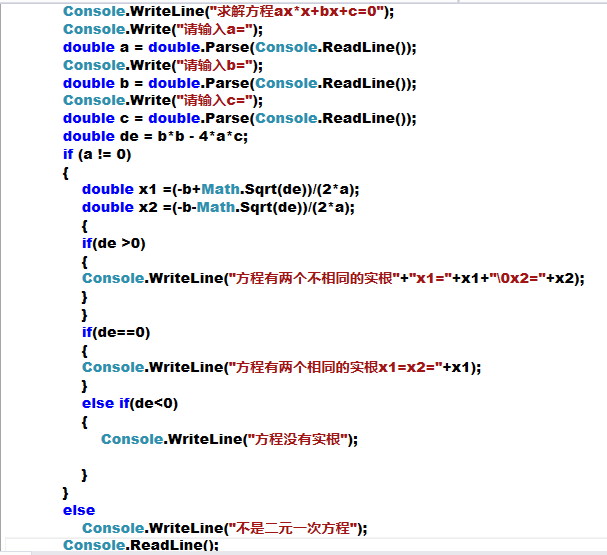Click the line printing "求解方程ax*x+bx+c=0"

228,11
